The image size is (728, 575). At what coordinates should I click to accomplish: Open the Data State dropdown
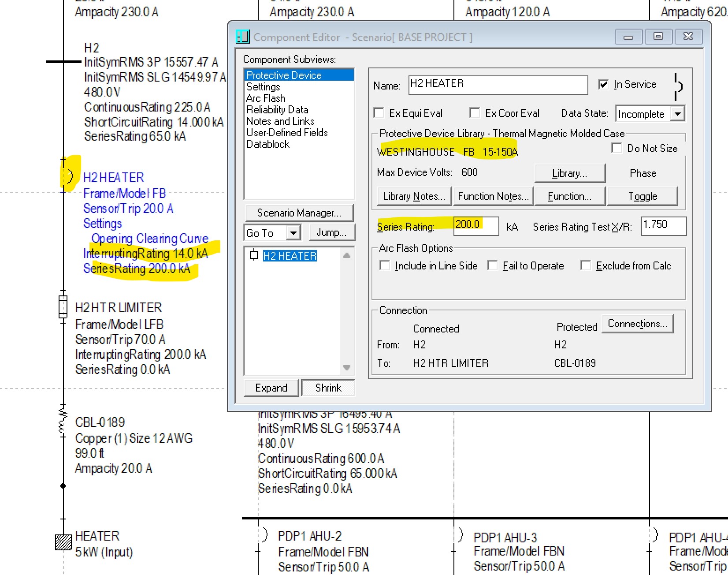point(678,114)
